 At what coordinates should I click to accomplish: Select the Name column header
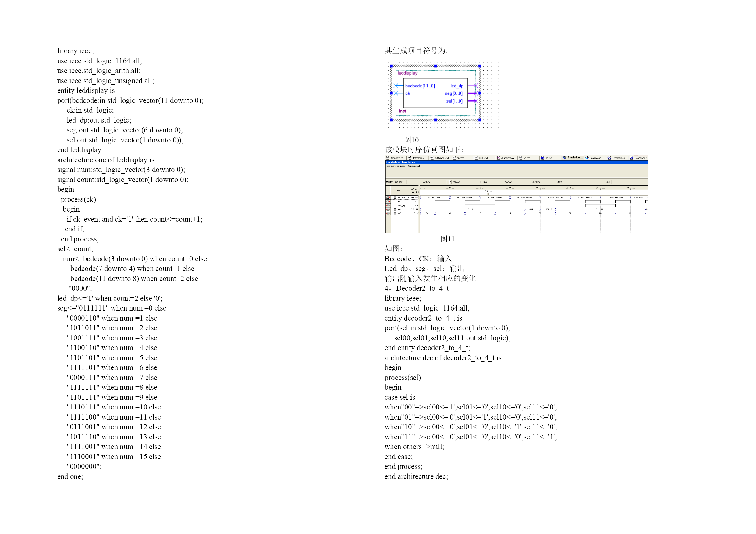tap(399, 191)
